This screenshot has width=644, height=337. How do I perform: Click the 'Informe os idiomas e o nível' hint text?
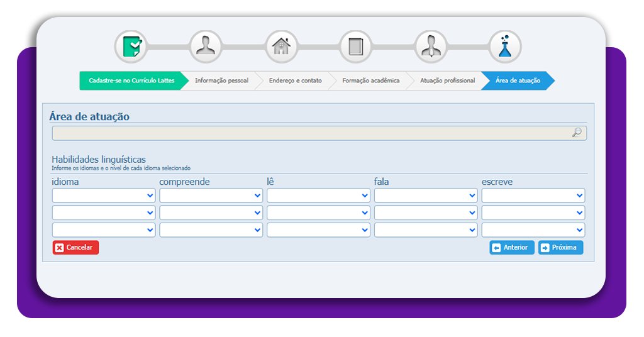[121, 168]
